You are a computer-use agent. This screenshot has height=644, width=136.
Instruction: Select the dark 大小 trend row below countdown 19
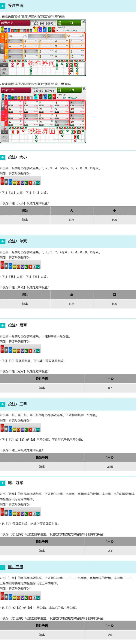pos(4,132)
